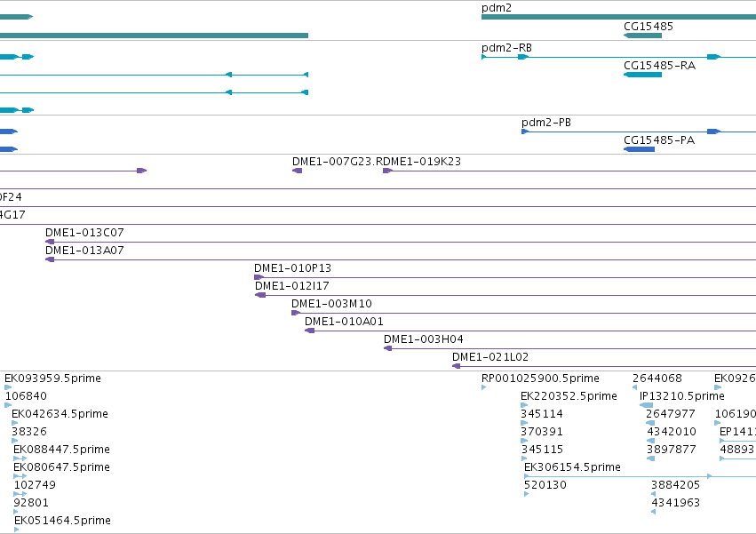This screenshot has height=534, width=756.
Task: Click the pdm2-RB transcript label
Action: [506, 48]
